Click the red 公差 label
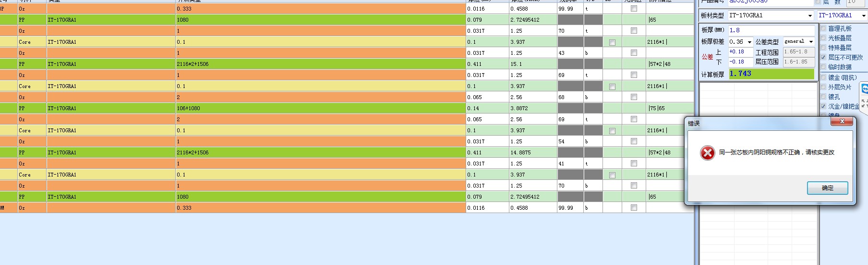The width and height of the screenshot is (868, 265). [707, 57]
